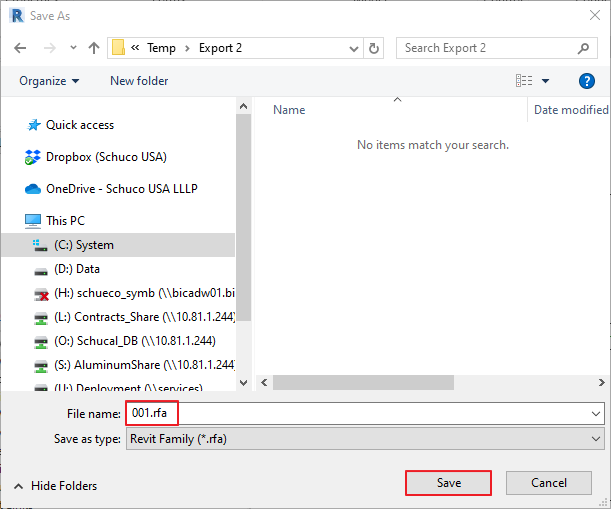
Task: Collapse the browser with Hide Folders
Action: [55, 486]
